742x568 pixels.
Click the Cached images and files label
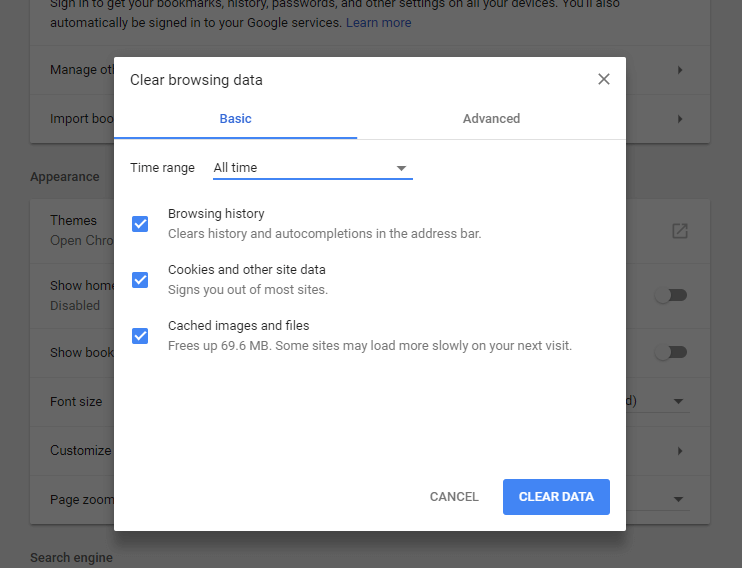pos(238,326)
